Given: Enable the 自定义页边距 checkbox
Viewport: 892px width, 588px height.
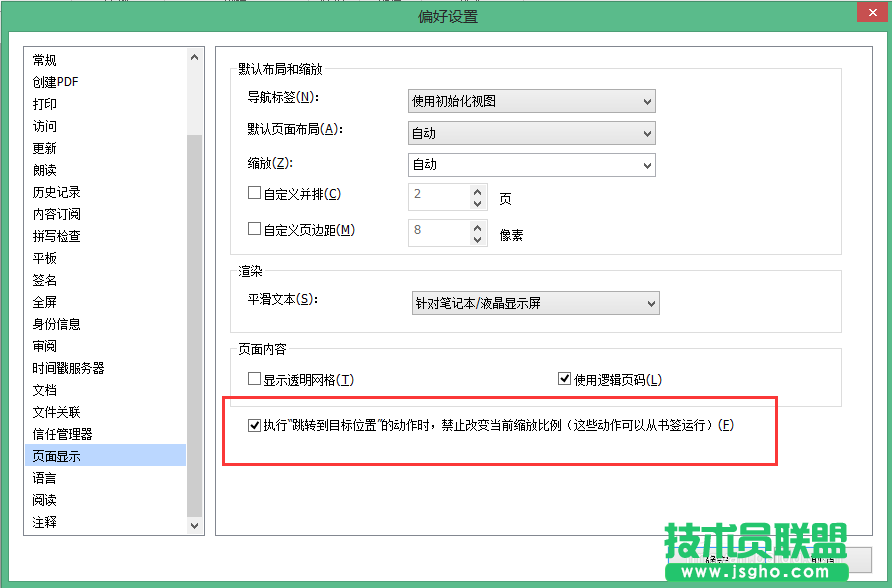Looking at the screenshot, I should [x=254, y=229].
